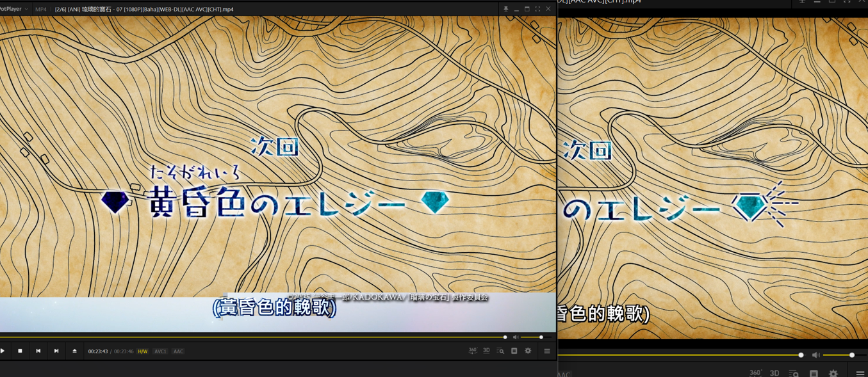Pin the left player window on top

click(x=505, y=9)
